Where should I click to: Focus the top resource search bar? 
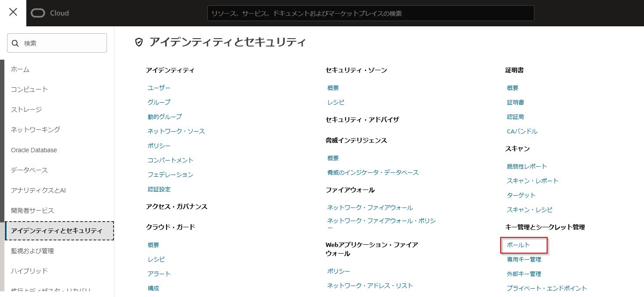pos(370,13)
